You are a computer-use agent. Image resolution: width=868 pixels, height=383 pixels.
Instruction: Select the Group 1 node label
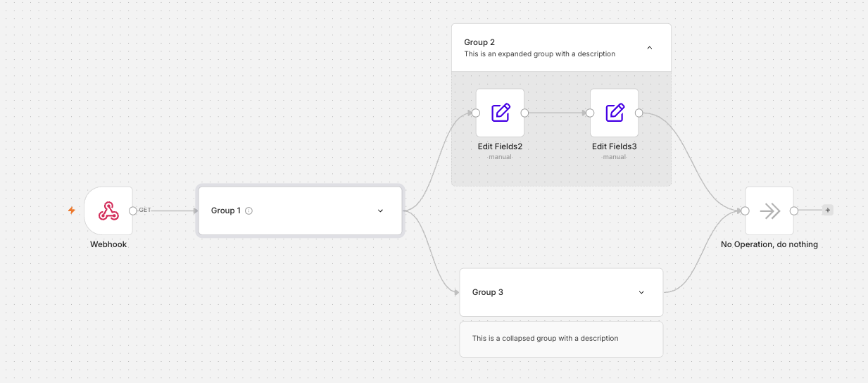pos(226,211)
